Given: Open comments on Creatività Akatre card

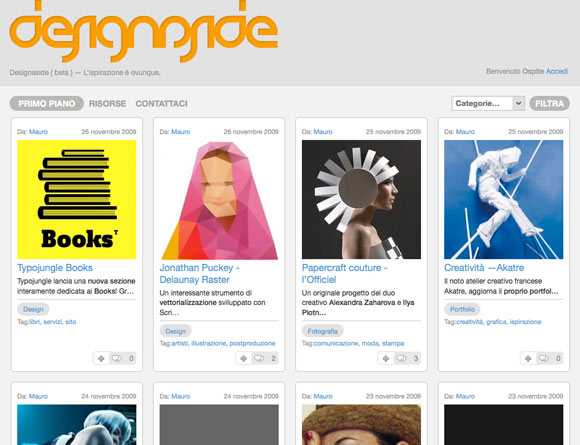Looking at the screenshot, I should [x=544, y=358].
